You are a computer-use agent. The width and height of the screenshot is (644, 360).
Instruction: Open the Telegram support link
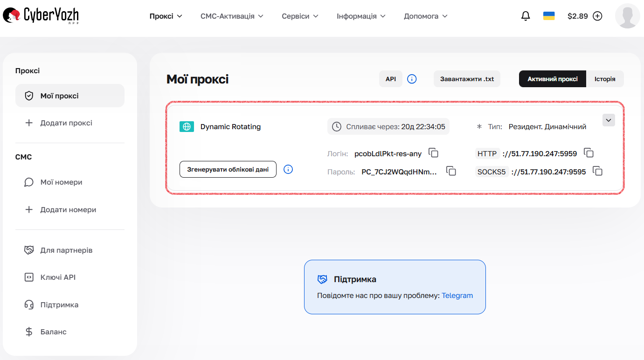coord(457,295)
